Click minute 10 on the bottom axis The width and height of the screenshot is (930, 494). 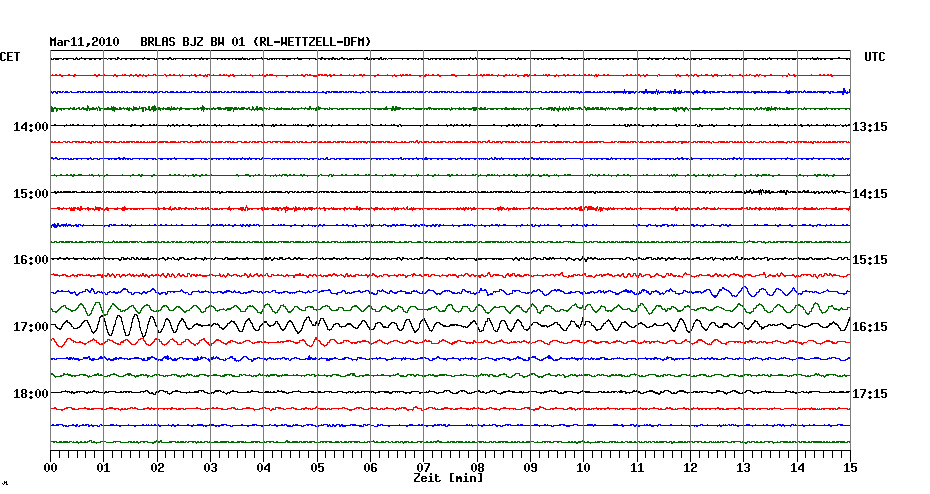click(x=583, y=467)
